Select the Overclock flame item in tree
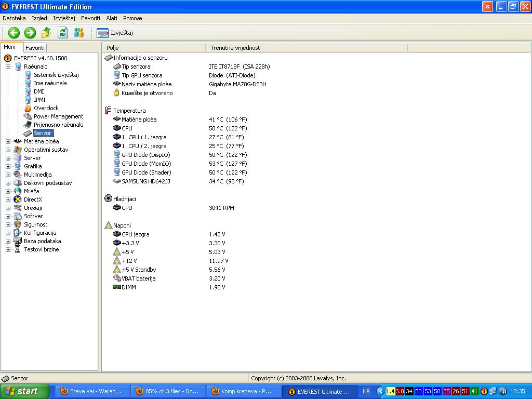Screen dimensions: 532x399 coord(46,108)
